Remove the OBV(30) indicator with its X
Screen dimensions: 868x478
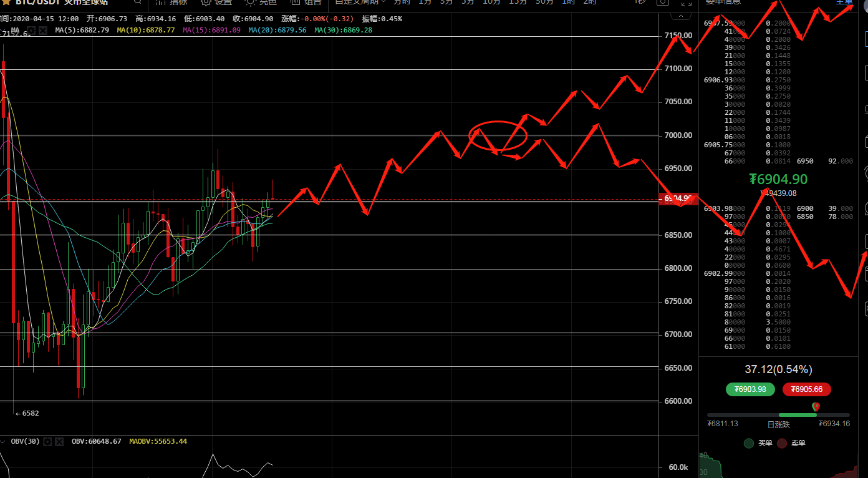(x=59, y=442)
